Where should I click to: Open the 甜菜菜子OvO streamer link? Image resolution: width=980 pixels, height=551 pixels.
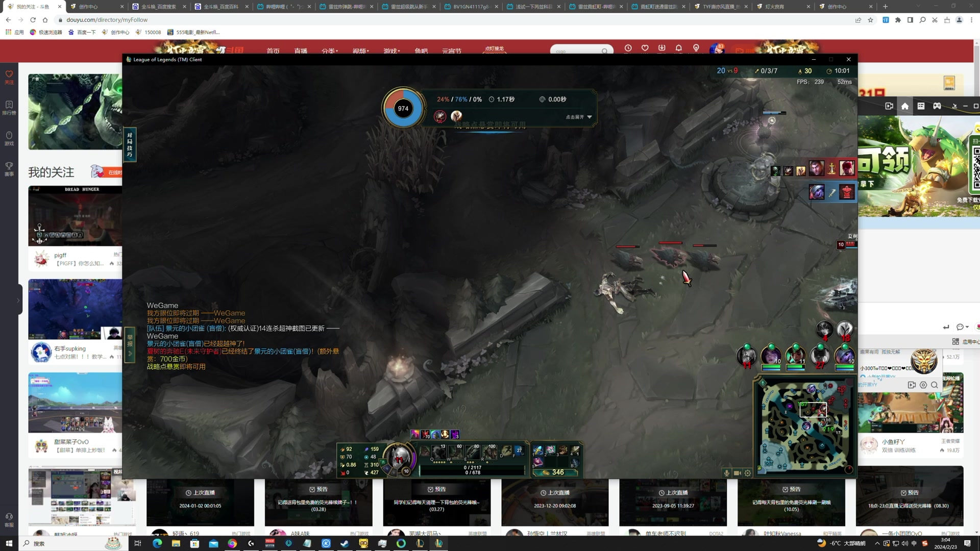[x=71, y=442]
